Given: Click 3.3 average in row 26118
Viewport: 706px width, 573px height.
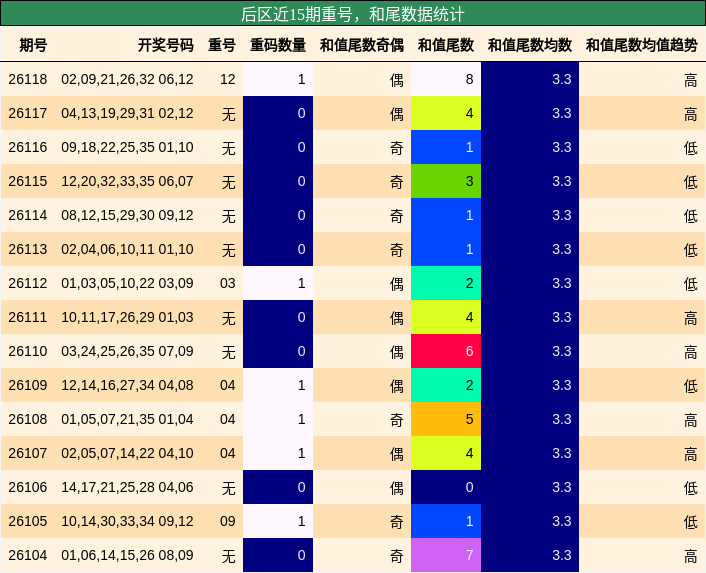Looking at the screenshot, I should click(x=530, y=79).
